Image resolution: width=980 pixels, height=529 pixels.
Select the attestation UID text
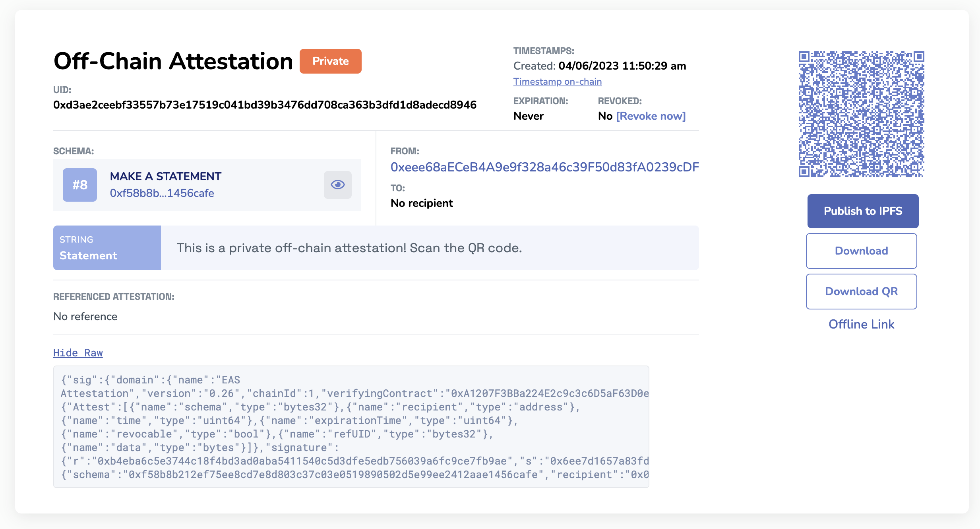pyautogui.click(x=265, y=105)
